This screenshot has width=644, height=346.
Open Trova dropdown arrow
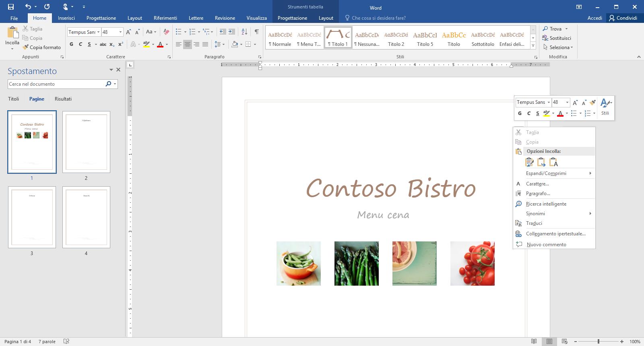pos(566,29)
